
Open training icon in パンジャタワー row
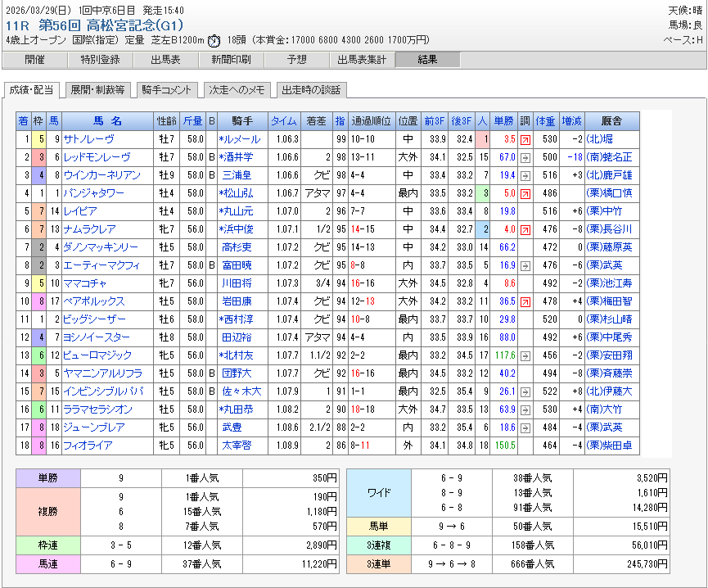pos(525,194)
